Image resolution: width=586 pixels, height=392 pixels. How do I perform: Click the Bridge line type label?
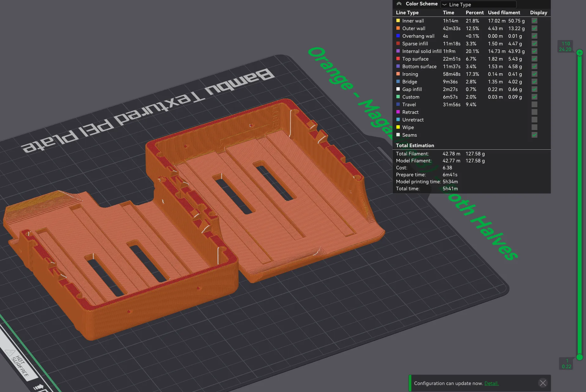coord(409,82)
